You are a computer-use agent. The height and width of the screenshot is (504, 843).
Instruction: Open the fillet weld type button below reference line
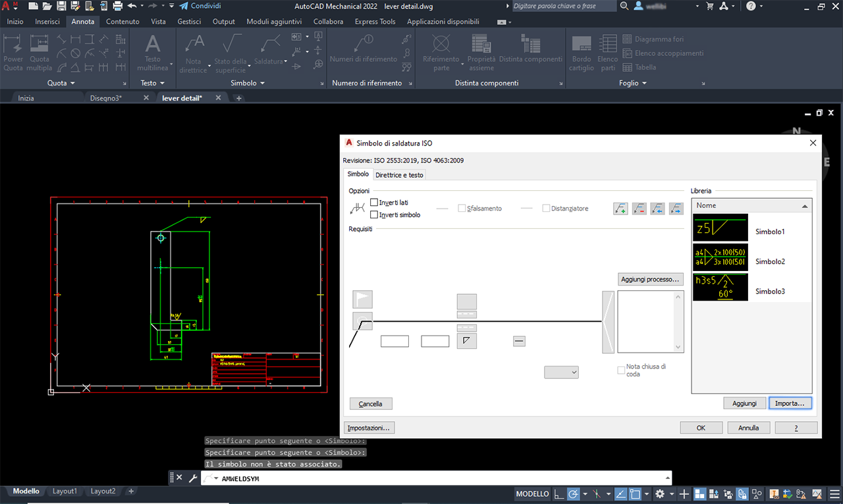point(466,340)
